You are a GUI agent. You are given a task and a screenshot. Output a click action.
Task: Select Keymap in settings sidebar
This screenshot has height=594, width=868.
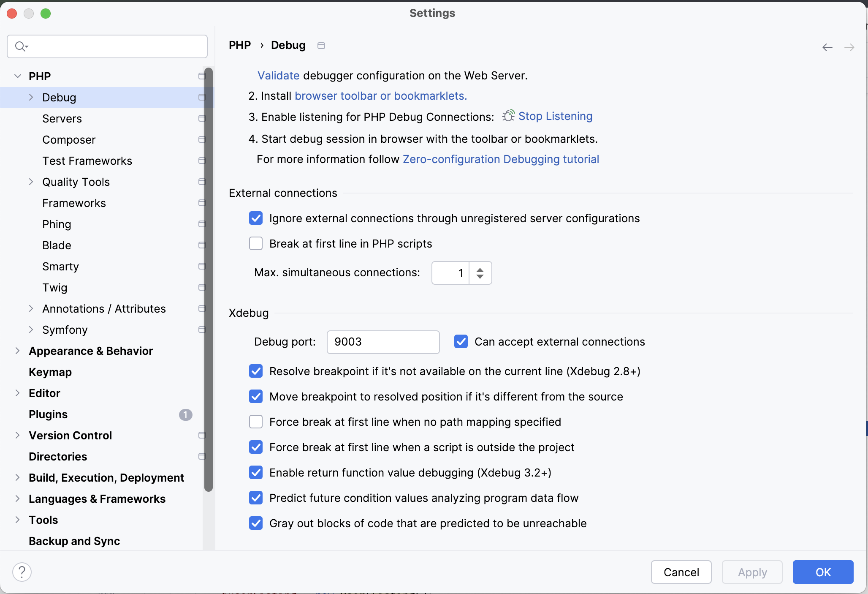point(50,372)
